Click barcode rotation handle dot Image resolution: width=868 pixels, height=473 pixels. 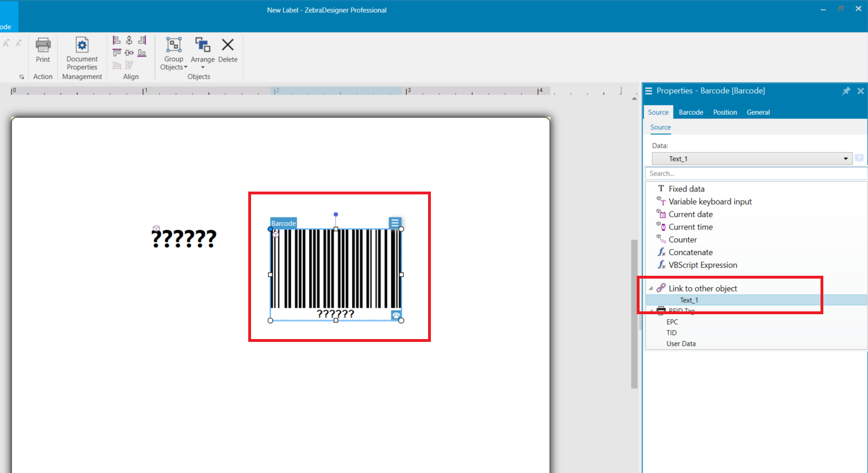336,215
